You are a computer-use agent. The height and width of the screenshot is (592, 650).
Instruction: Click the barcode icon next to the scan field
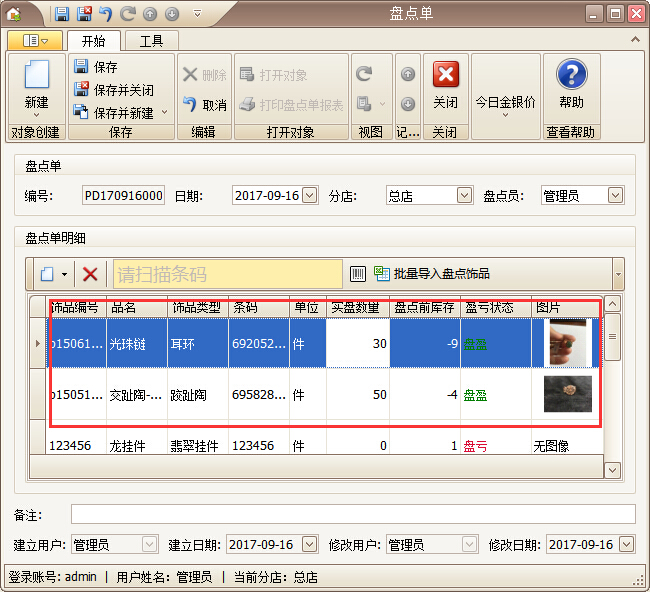pyautogui.click(x=358, y=274)
